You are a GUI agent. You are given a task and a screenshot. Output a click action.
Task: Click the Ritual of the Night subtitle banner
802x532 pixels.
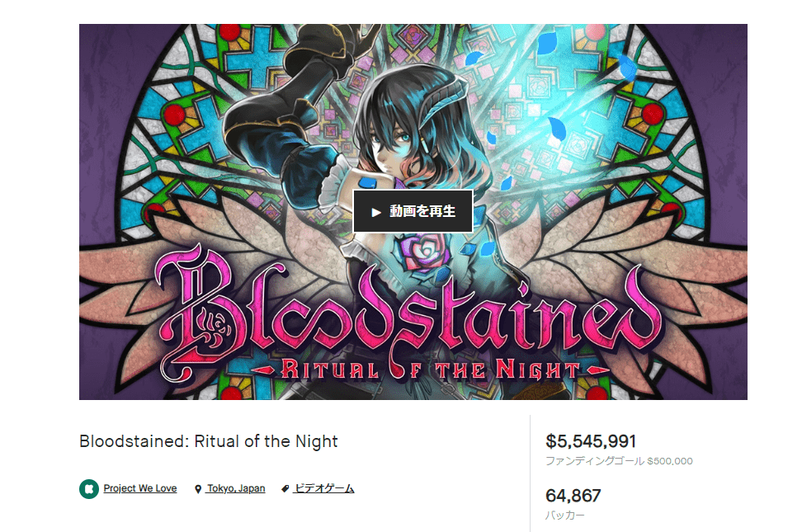coord(432,370)
